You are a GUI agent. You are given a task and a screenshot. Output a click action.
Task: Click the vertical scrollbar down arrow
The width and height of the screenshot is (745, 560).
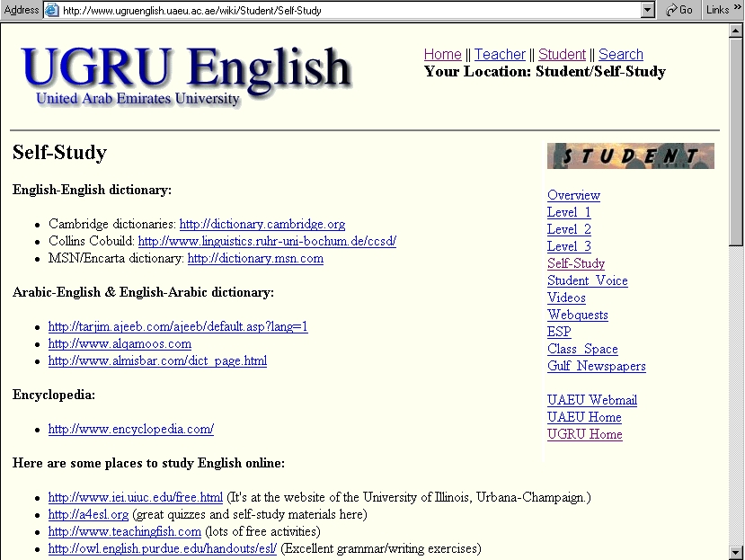tap(737, 552)
